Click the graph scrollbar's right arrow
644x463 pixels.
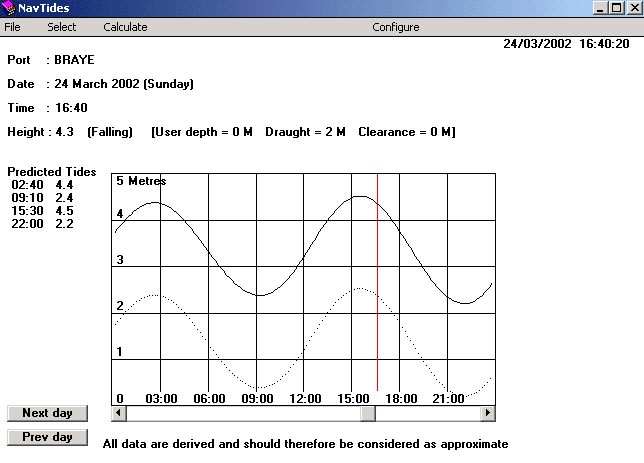pos(488,412)
